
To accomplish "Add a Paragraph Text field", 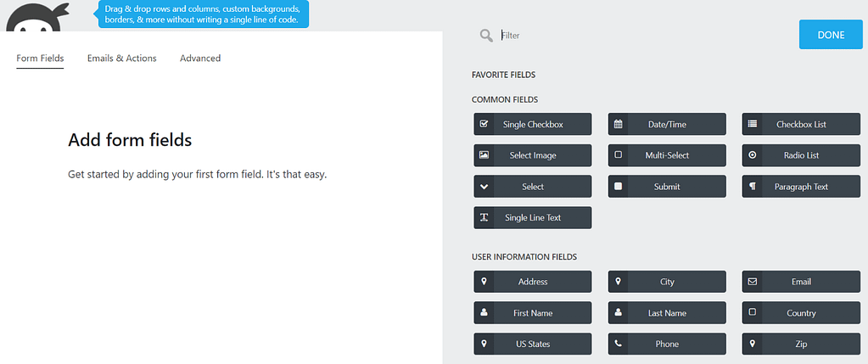I will (801, 187).
